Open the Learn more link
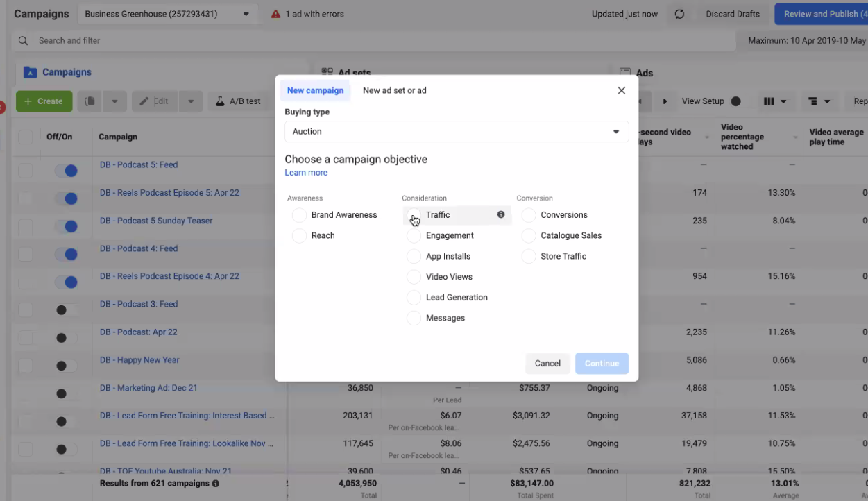The image size is (868, 501). pos(306,173)
